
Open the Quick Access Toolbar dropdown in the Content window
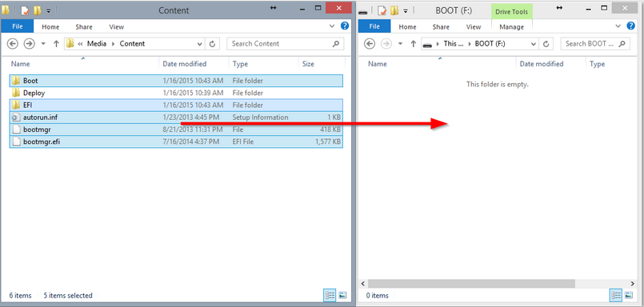(x=48, y=10)
